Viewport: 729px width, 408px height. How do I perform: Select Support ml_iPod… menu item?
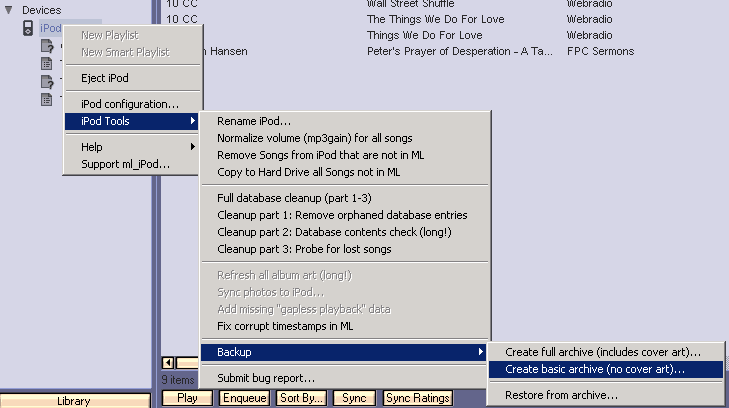[x=133, y=164]
